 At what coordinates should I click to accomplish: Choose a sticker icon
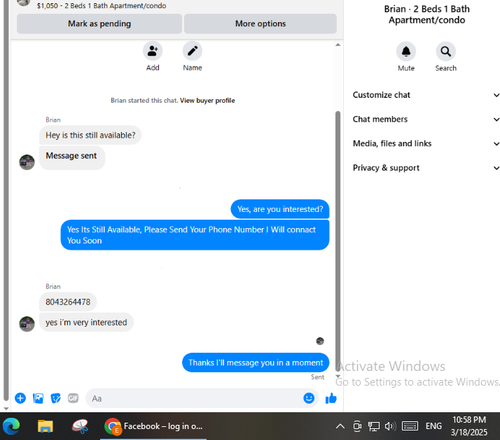tap(55, 398)
